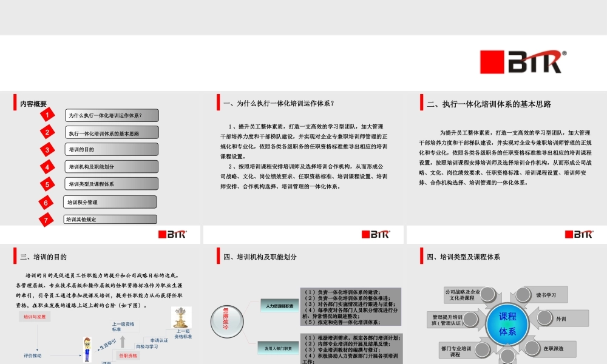Click the small BTR logo under the 内容概要 slide
Screen dimensions: 607x364
172,234
